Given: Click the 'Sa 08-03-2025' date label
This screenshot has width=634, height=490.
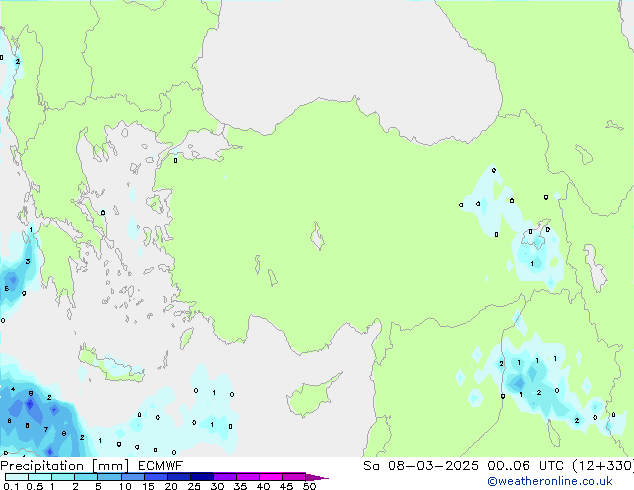Looking at the screenshot, I should [421, 466].
